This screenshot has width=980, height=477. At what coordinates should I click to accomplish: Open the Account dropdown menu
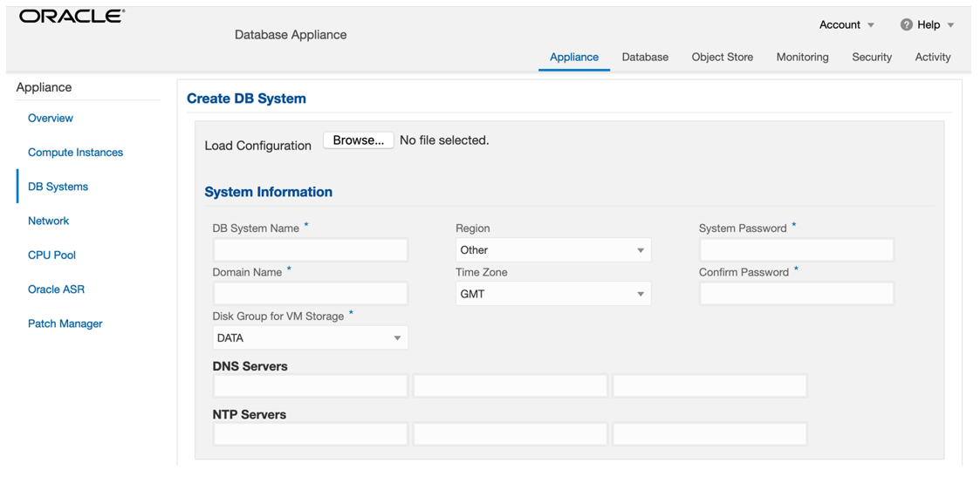click(846, 25)
